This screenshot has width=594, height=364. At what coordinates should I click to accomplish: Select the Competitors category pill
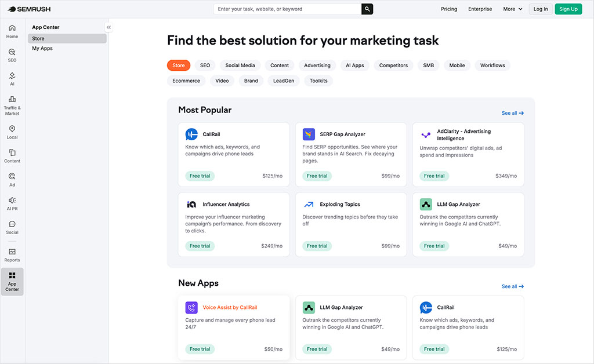pyautogui.click(x=394, y=65)
